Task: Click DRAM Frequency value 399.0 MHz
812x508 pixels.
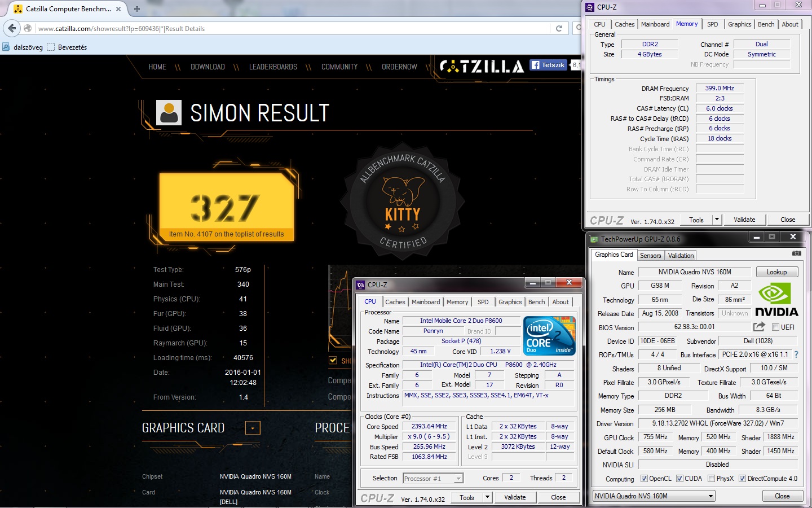Action: click(720, 88)
